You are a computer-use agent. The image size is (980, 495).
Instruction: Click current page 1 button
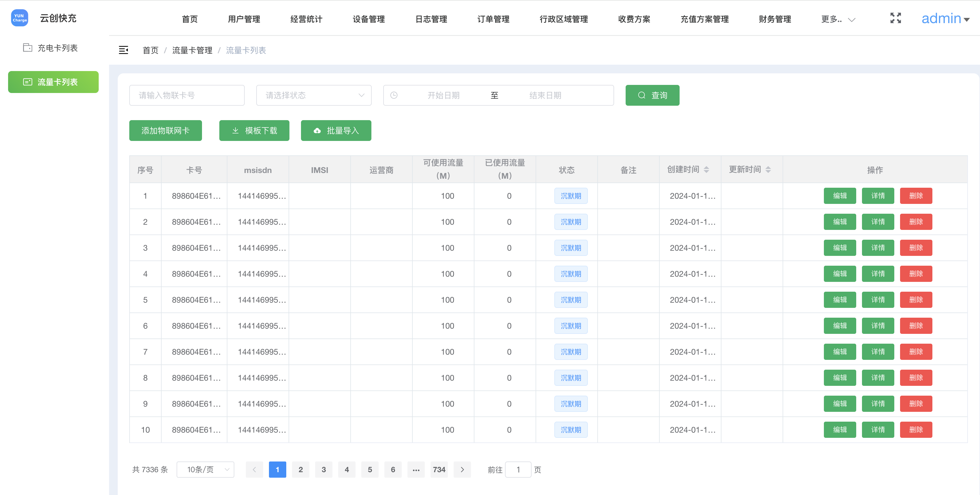(277, 470)
